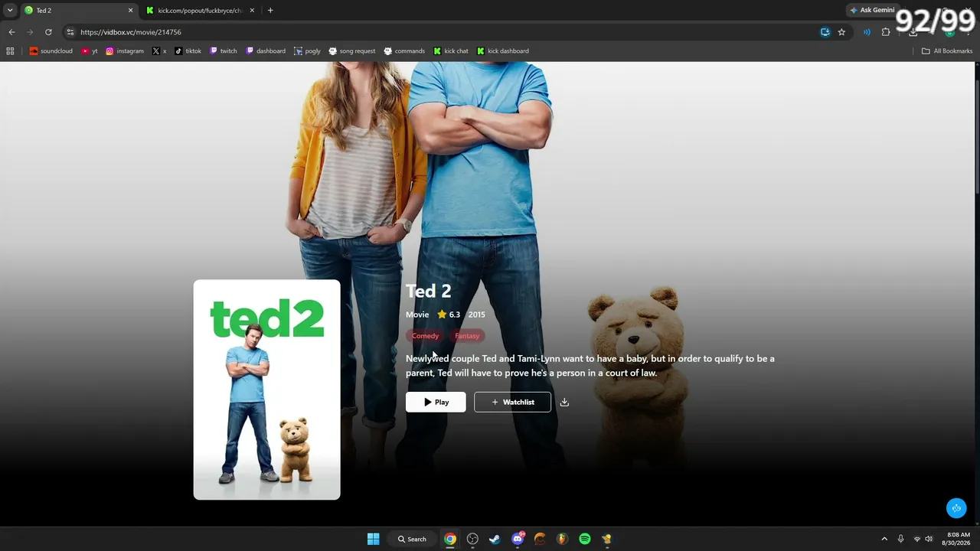This screenshot has height=551, width=980.
Task: Open a new browser tab
Action: [x=270, y=10]
